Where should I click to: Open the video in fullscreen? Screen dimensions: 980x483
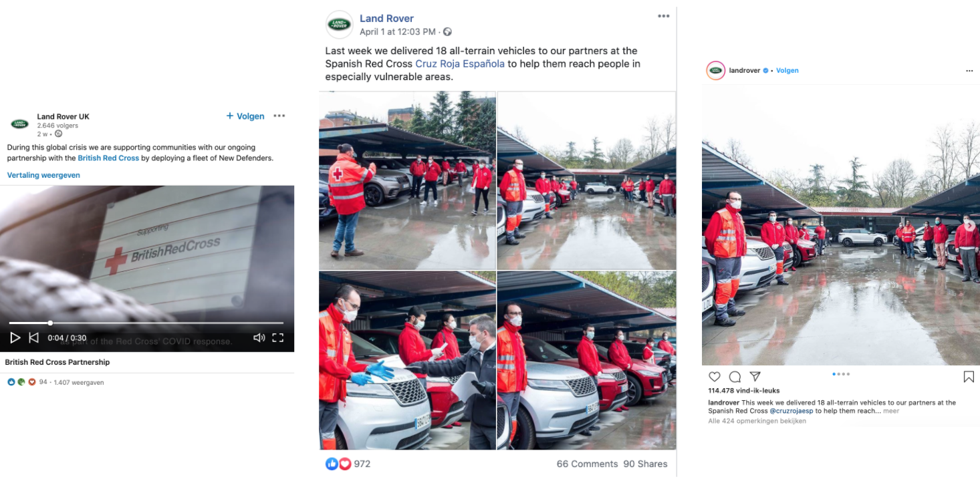pos(278,338)
